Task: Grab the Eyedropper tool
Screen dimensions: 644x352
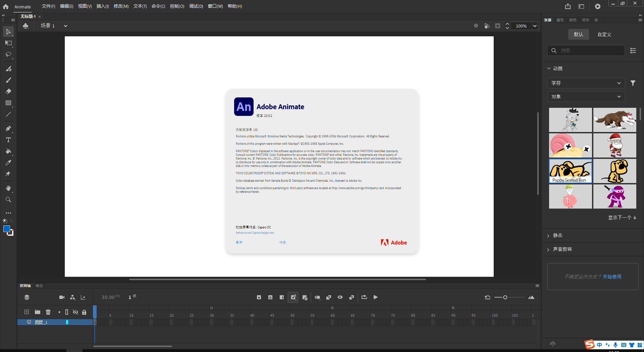Action: pyautogui.click(x=8, y=163)
